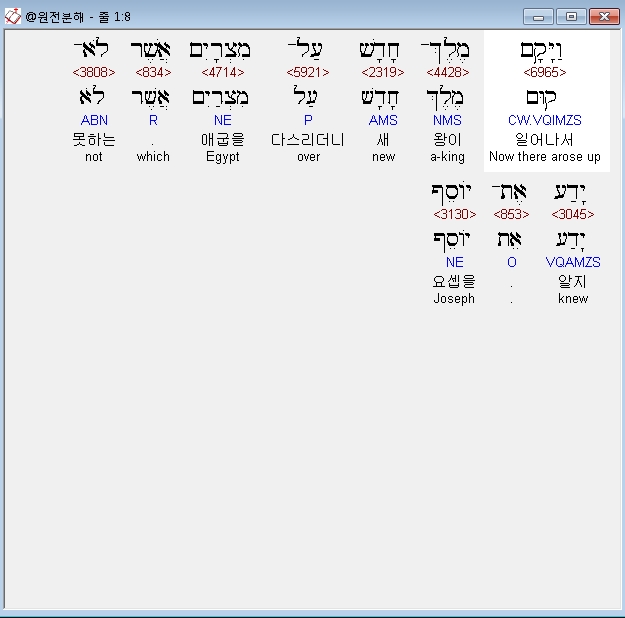This screenshot has width=625, height=618.
Task: Click the Korean gloss 왕이
Action: pos(447,140)
